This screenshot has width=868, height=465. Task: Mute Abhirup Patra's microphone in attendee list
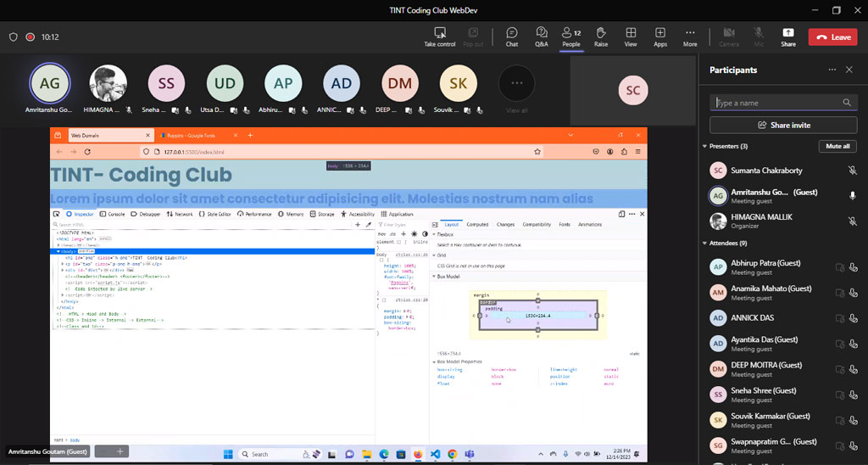(x=853, y=267)
